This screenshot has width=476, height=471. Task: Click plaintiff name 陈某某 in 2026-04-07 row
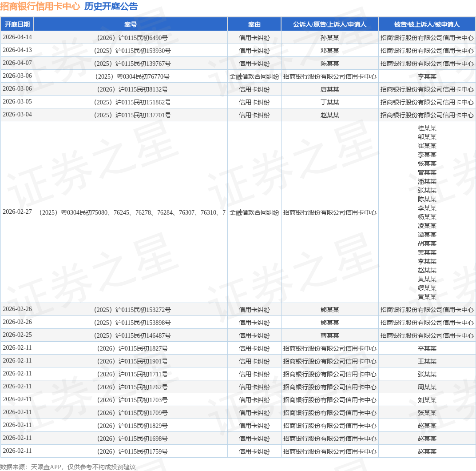click(x=329, y=64)
